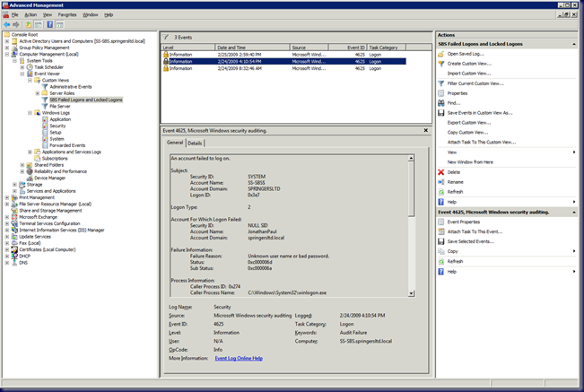Expand the Microsoft Exchange node

8,216
